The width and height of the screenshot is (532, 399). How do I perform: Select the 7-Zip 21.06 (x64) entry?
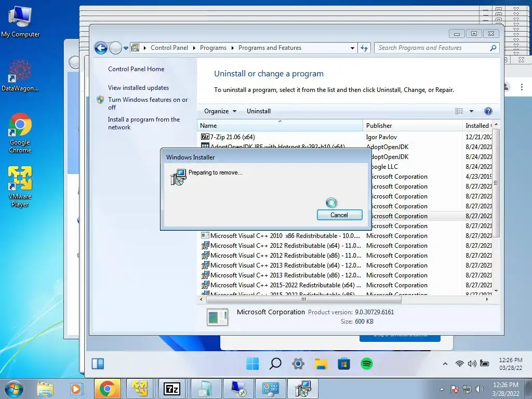coord(233,137)
